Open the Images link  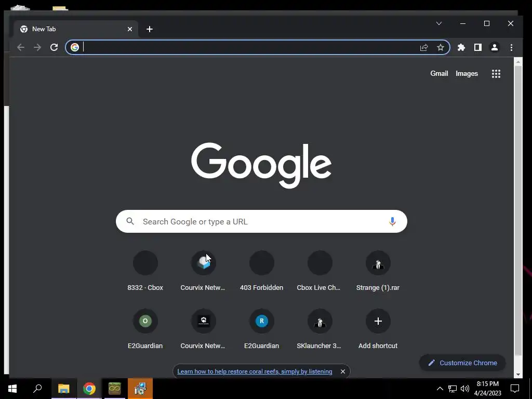[467, 74]
